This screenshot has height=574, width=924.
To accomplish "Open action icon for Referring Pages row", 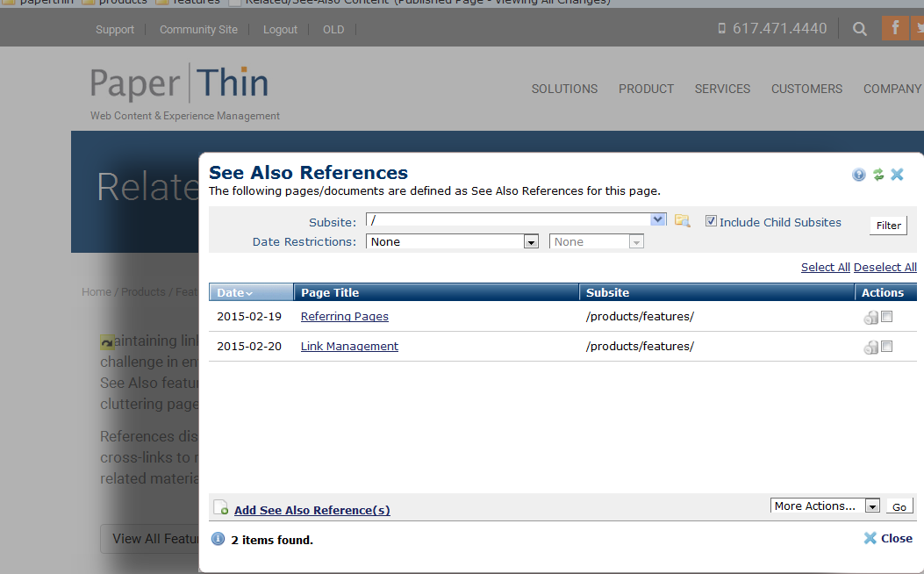I will (x=871, y=318).
